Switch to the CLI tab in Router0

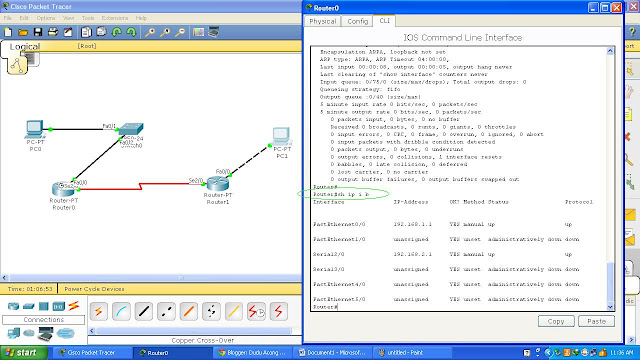[x=384, y=20]
